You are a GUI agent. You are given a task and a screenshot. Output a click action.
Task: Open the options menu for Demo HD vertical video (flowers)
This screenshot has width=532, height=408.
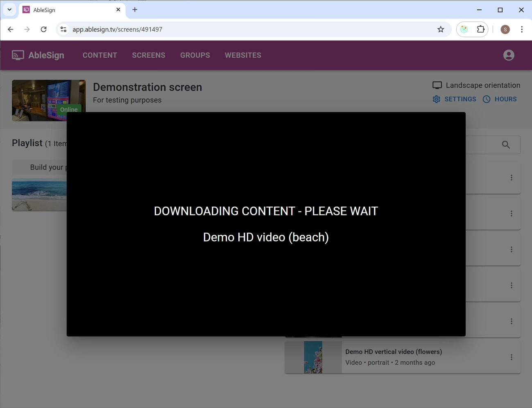tap(511, 357)
